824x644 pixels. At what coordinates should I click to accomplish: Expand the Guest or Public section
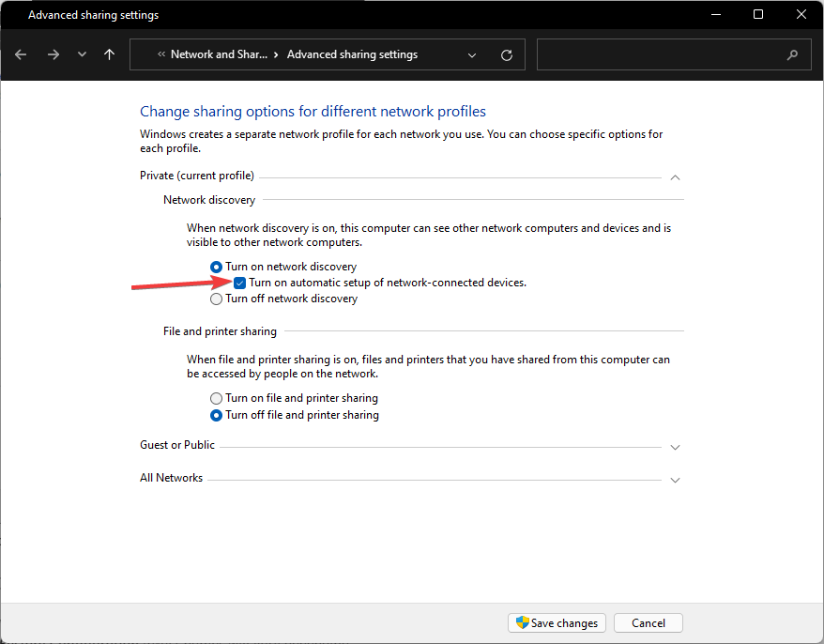tap(675, 447)
